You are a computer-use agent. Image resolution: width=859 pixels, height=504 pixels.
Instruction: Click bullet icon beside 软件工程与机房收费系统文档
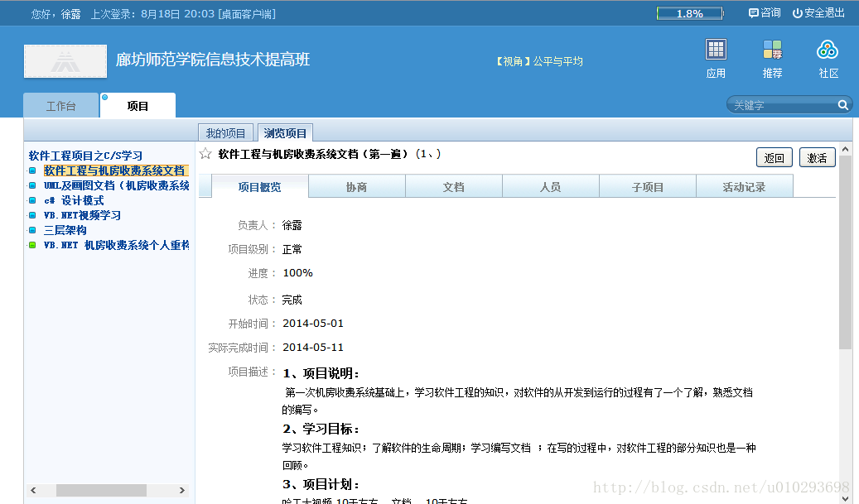[x=32, y=170]
